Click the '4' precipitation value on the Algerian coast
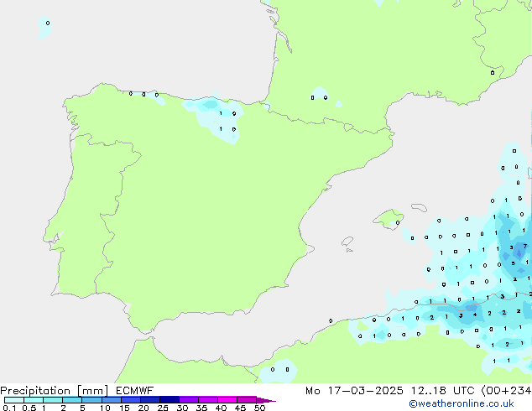 coord(475,315)
